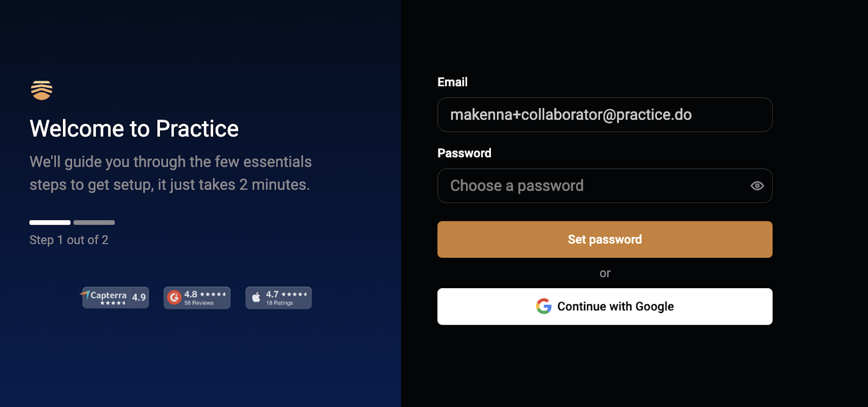Screen dimensions: 868x407
Task: Click the Capterra arrow logo
Action: click(x=85, y=295)
